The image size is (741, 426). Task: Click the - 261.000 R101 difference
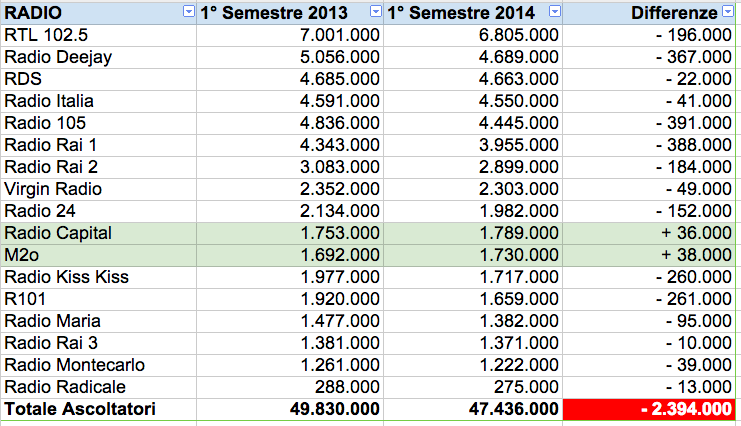point(649,299)
